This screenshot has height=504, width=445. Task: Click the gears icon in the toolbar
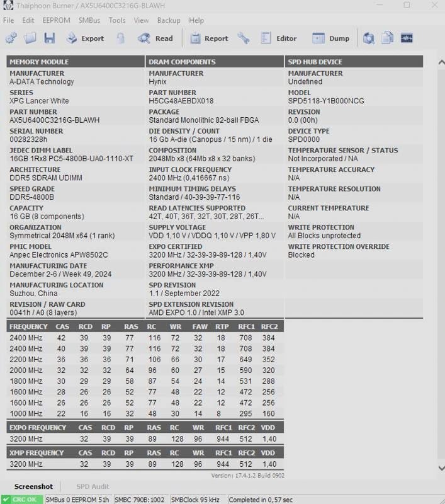11,38
